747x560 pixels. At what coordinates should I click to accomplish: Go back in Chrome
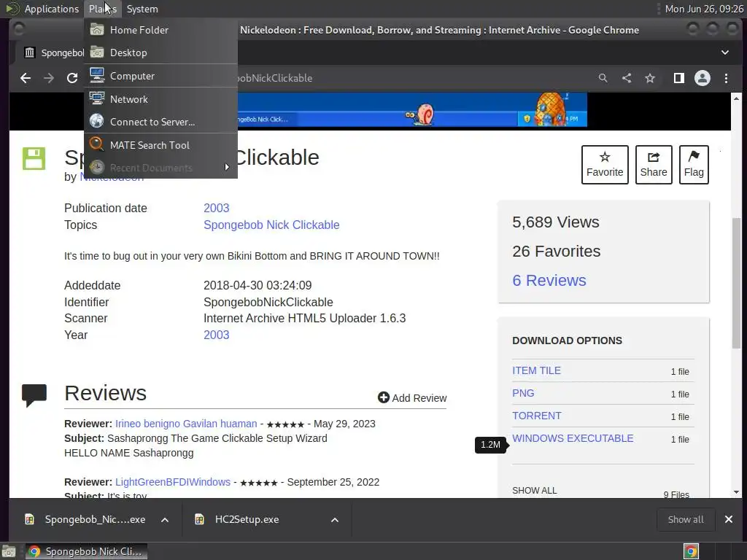(x=26, y=78)
